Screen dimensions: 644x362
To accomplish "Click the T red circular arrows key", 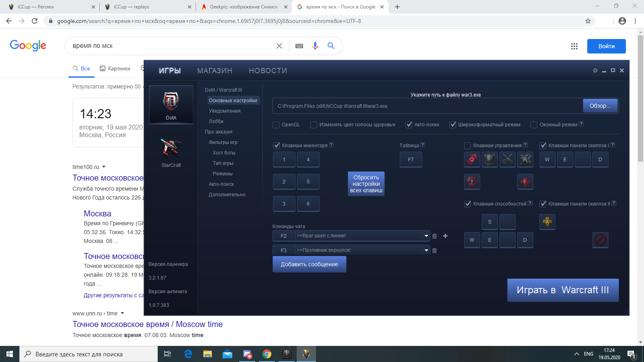I will pos(472,181).
